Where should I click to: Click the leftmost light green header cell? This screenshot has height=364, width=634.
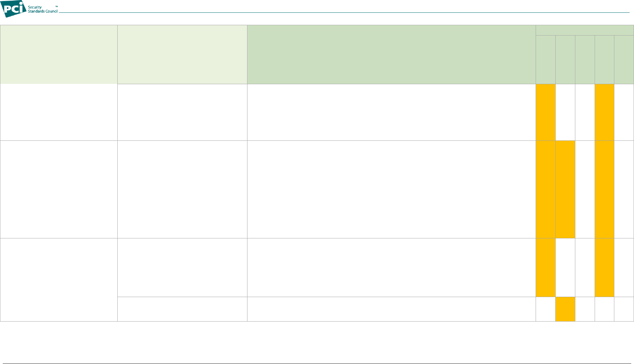coord(59,55)
